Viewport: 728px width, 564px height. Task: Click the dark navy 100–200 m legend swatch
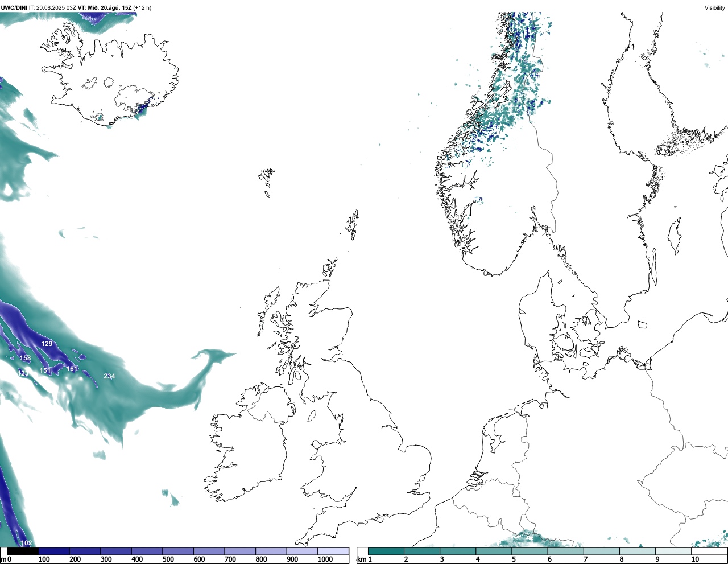tap(54, 551)
